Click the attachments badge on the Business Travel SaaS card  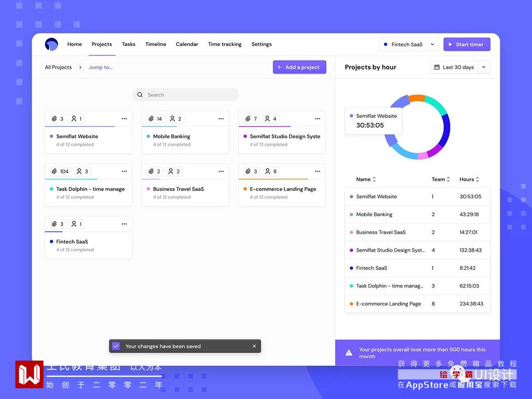(x=155, y=171)
